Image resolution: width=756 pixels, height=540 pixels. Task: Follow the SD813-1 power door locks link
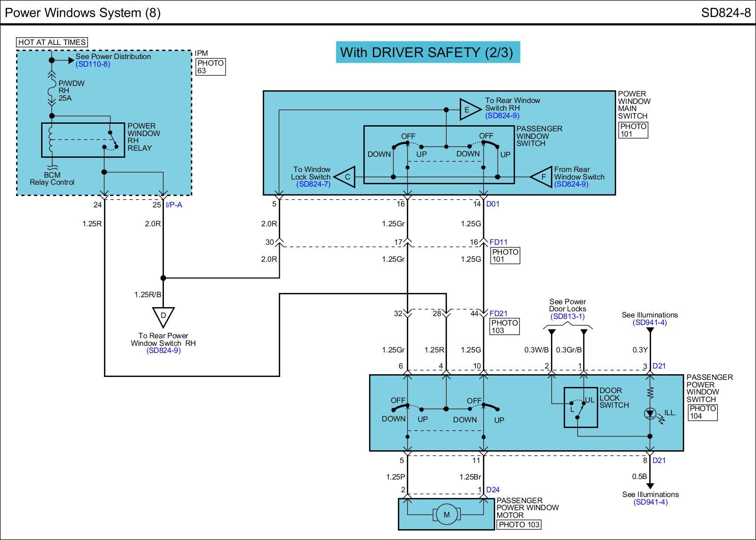pyautogui.click(x=567, y=317)
